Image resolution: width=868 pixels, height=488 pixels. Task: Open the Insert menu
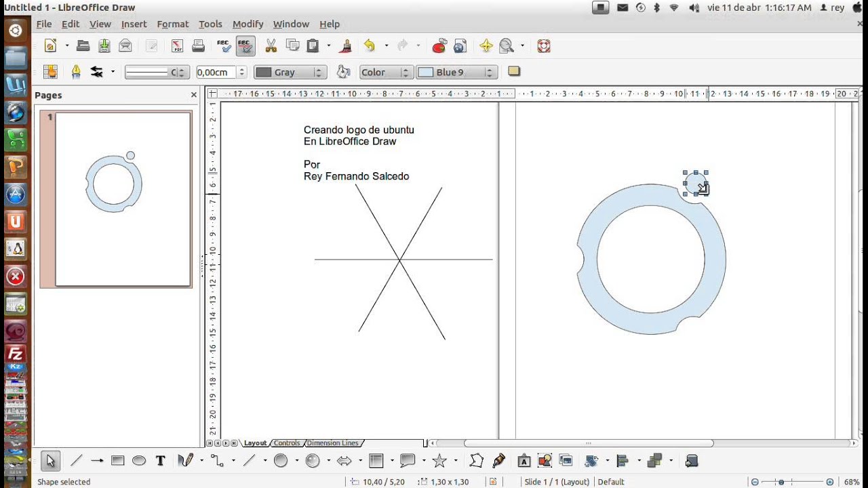[134, 24]
